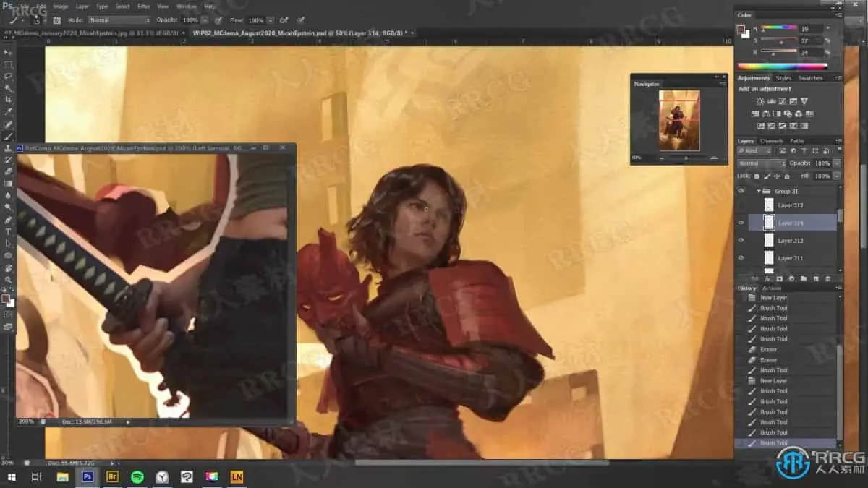Viewport: 868px width, 488px height.
Task: Switch to the Swatches tab
Action: [x=810, y=78]
